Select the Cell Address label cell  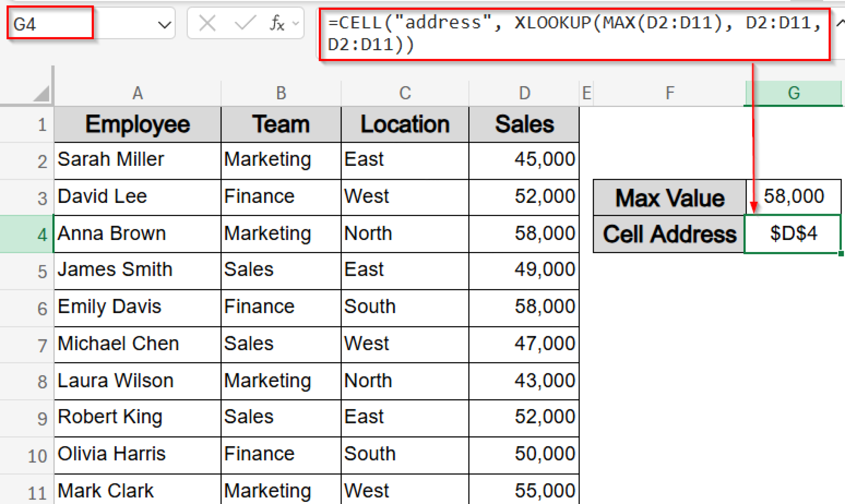point(668,234)
